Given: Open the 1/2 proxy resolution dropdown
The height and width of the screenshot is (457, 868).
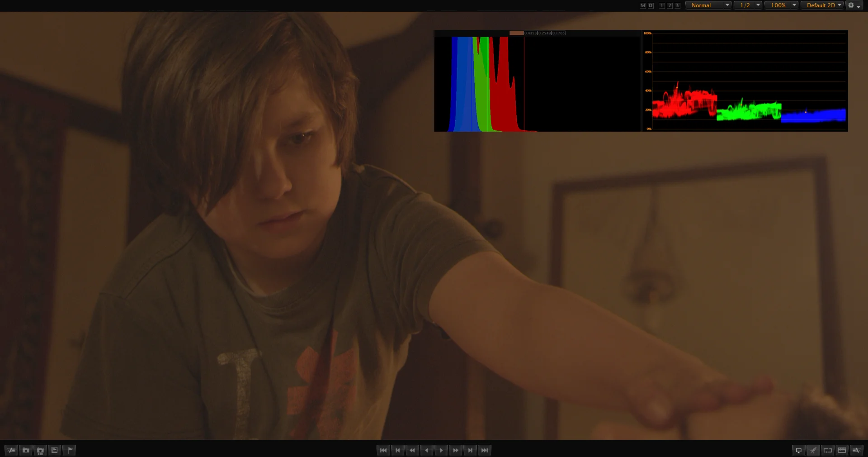Looking at the screenshot, I should tap(748, 5).
